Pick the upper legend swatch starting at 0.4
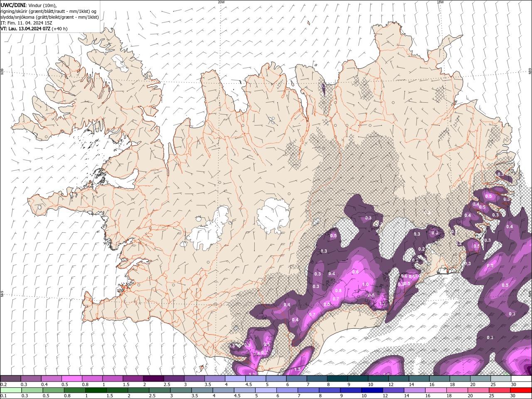The image size is (532, 399). click(x=51, y=379)
